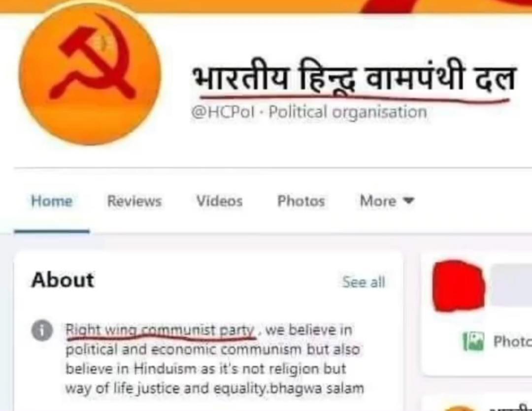The height and width of the screenshot is (411, 532).
Task: Click the info icon in About section
Action: [42, 330]
